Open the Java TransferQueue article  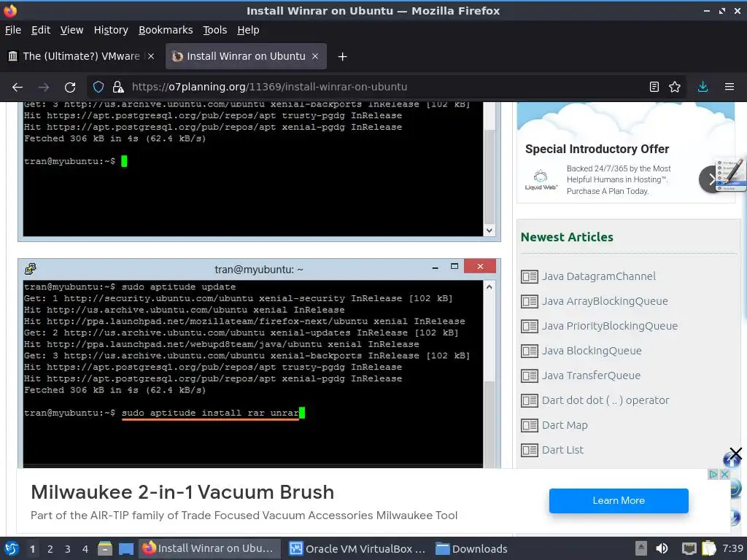click(591, 376)
